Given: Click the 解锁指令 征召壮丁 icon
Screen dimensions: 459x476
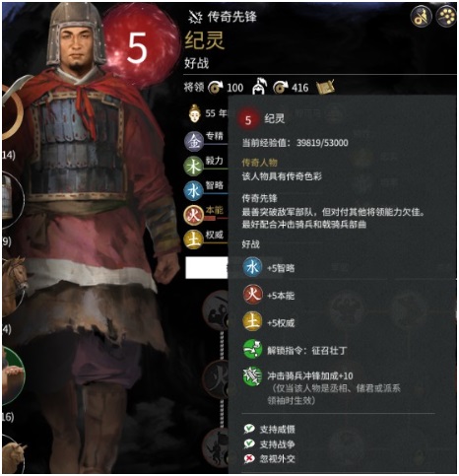Looking at the screenshot, I should point(252,350).
